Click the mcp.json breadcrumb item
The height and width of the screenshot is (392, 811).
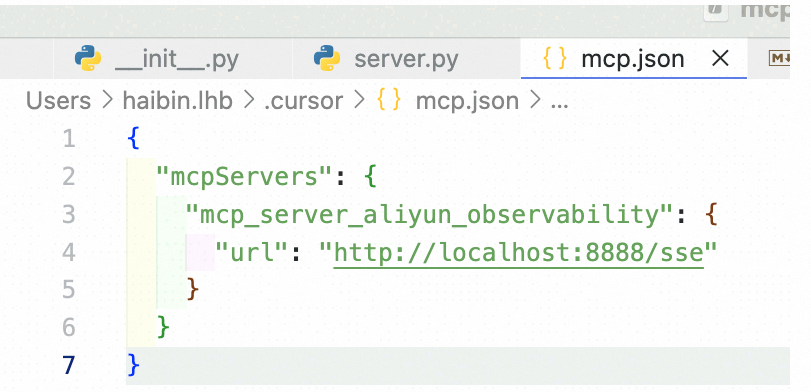(x=467, y=101)
